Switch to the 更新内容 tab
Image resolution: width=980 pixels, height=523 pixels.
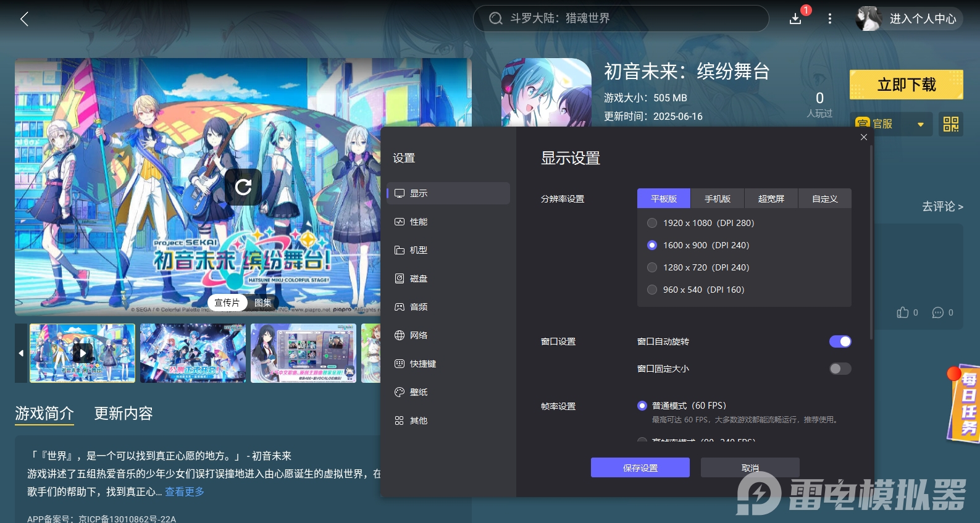(124, 414)
